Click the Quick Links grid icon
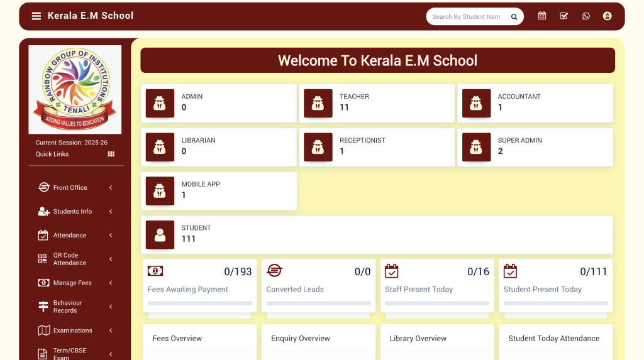Image resolution: width=644 pixels, height=360 pixels. point(111,154)
